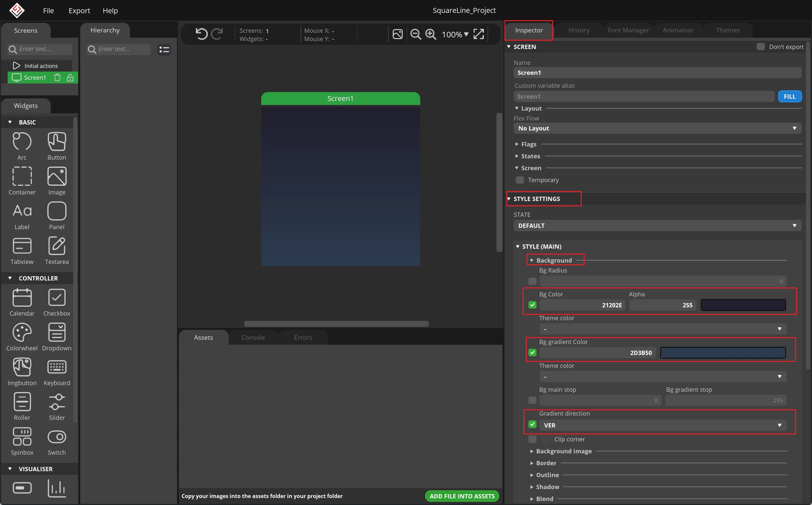Uncheck the Gradient direction checkbox
The image size is (812, 505).
(x=533, y=425)
